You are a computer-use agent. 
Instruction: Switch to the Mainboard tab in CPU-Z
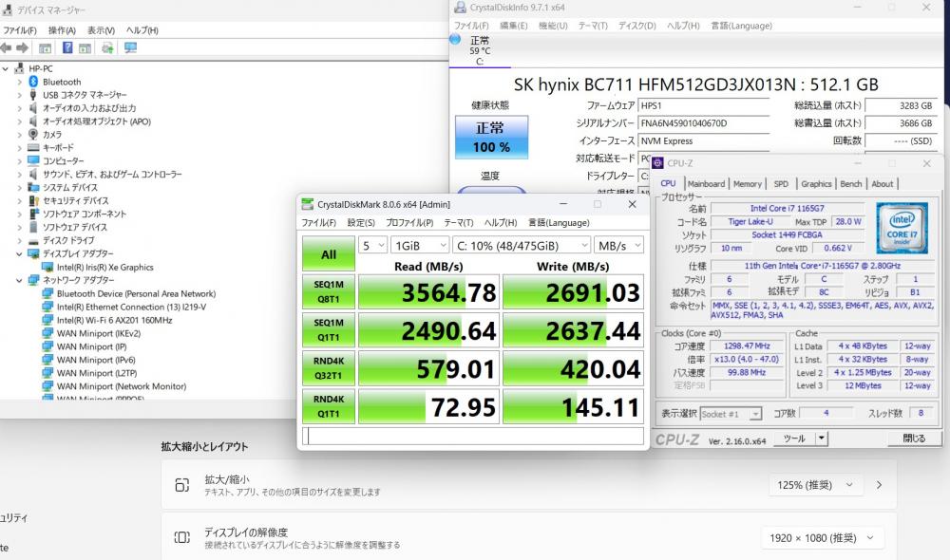[706, 184]
